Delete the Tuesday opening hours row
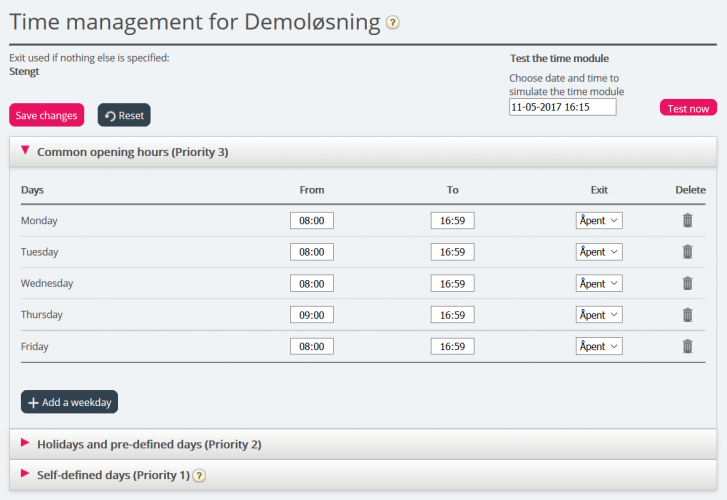 click(687, 252)
